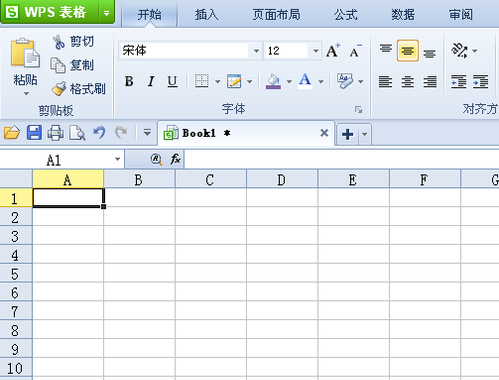Image resolution: width=499 pixels, height=380 pixels.
Task: Increase font size with the large A icon
Action: click(333, 51)
